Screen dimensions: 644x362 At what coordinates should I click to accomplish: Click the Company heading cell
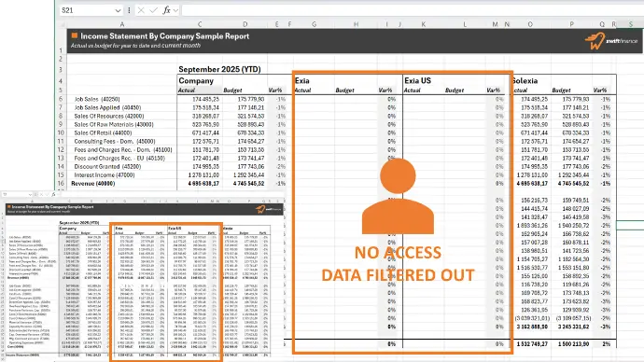pyautogui.click(x=196, y=81)
